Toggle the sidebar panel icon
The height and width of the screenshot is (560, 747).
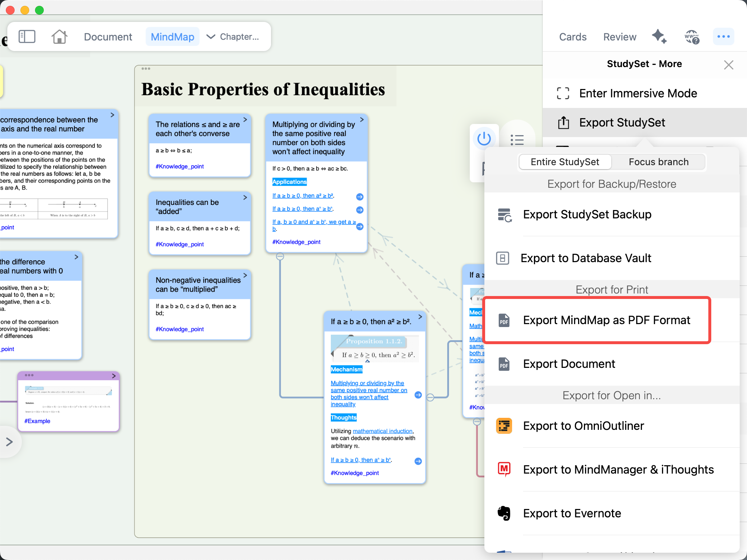[x=27, y=37]
